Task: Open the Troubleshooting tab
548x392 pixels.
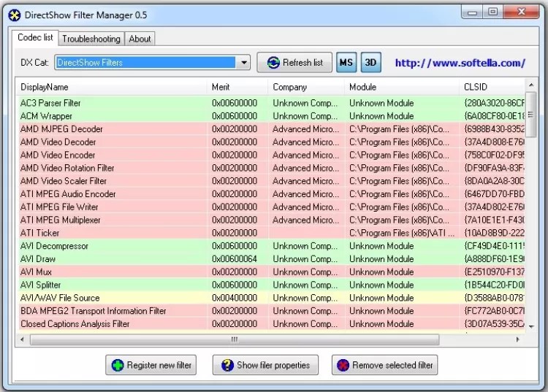Action: tap(91, 39)
